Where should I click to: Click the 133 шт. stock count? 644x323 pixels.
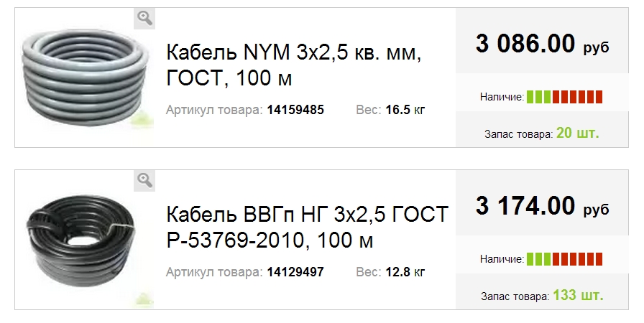(x=578, y=295)
